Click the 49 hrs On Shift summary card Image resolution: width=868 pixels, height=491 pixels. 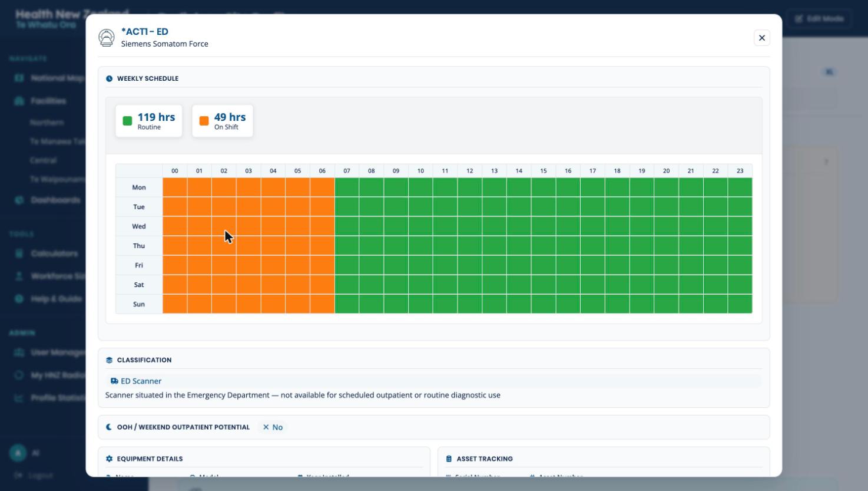[x=223, y=121]
